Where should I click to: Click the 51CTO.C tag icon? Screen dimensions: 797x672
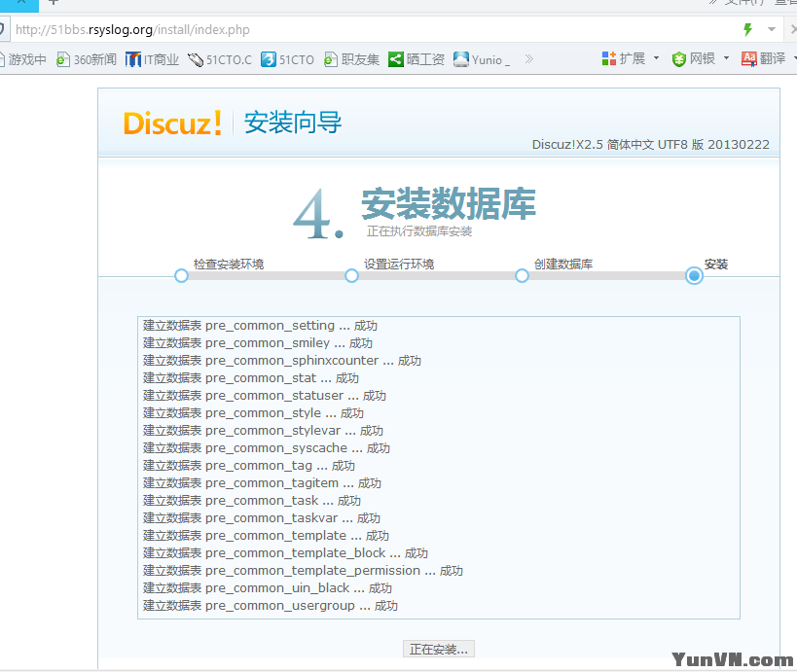tap(196, 60)
